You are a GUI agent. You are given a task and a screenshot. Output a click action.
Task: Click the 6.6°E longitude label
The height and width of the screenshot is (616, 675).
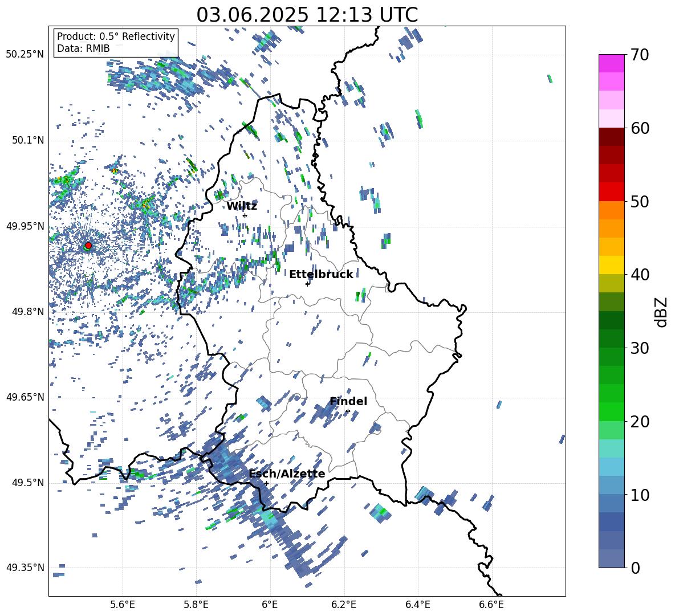491,605
